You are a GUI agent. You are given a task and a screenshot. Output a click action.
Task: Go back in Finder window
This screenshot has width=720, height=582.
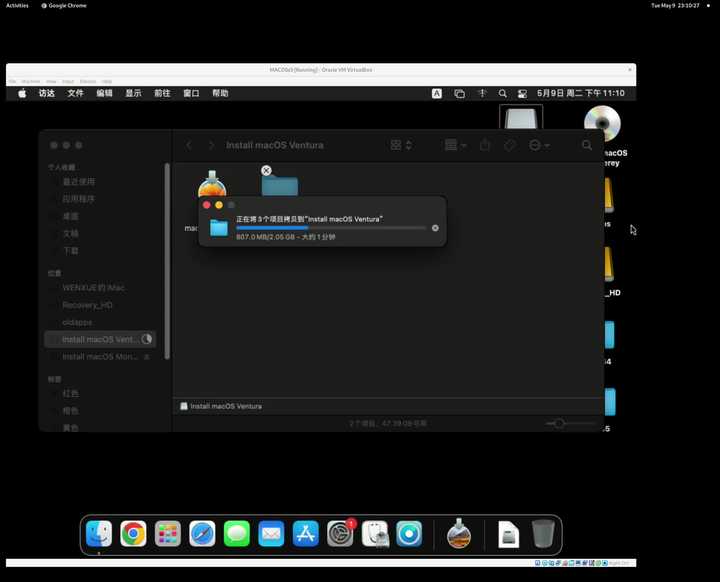(x=189, y=145)
